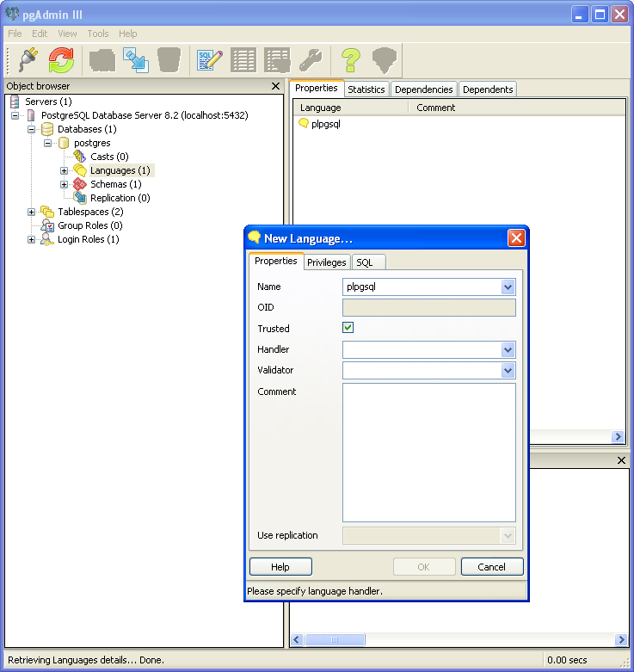The image size is (634, 672).
Task: Switch to Privileges tab in dialog
Action: click(326, 262)
